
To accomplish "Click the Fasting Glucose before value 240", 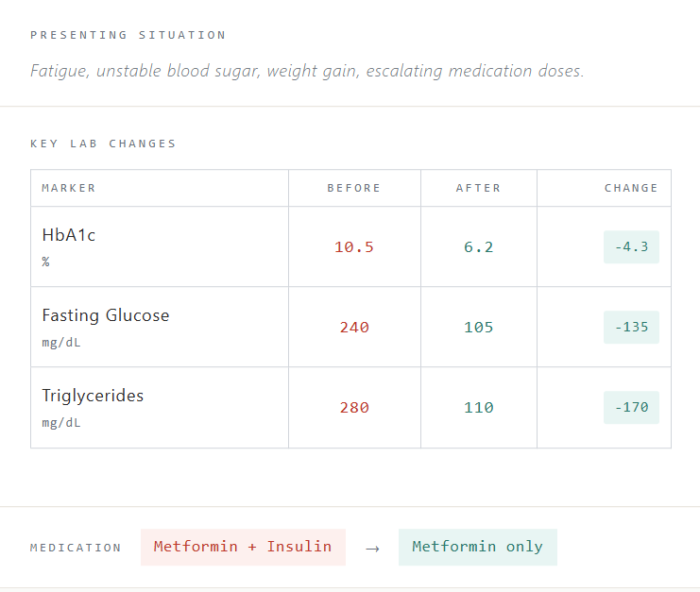I will (354, 328).
